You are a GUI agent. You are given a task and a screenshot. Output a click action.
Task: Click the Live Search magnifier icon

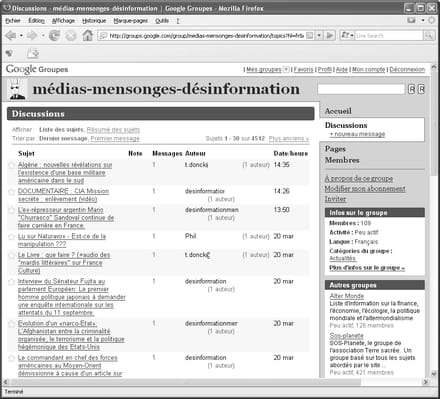point(429,35)
